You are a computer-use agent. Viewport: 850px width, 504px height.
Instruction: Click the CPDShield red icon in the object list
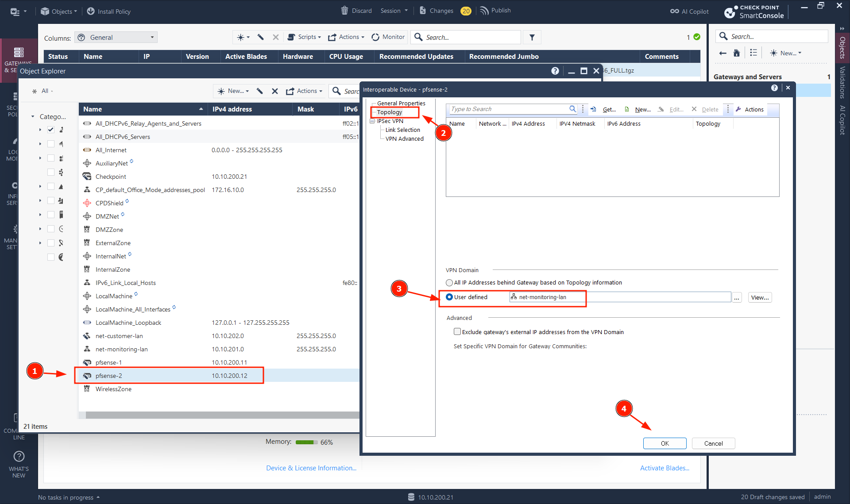tap(87, 203)
